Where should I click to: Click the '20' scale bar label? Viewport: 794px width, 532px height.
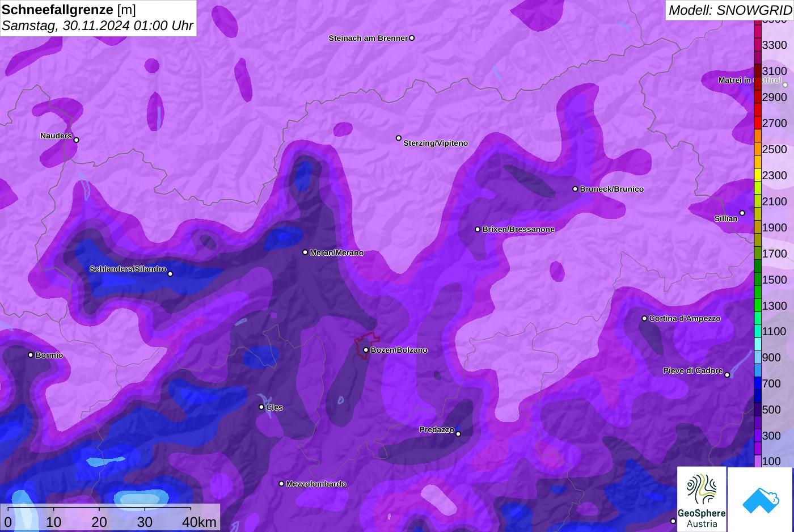tap(99, 522)
